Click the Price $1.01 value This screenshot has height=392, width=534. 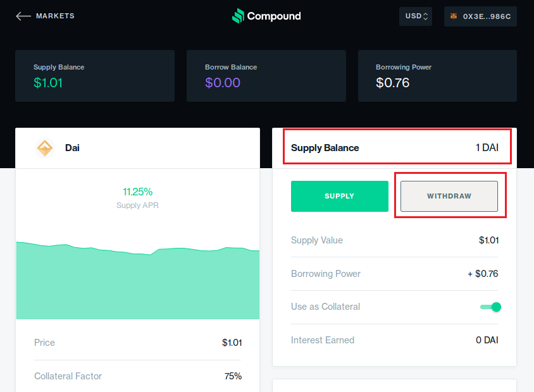click(x=232, y=343)
